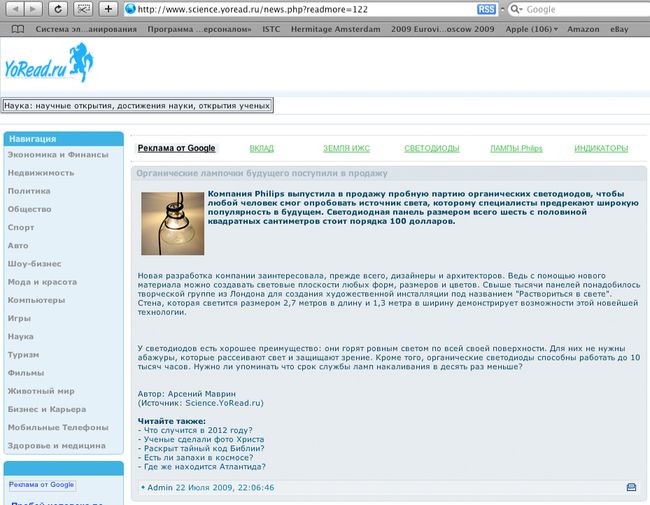Click the Навигация panel header
650x505 pixels.
[x=64, y=139]
